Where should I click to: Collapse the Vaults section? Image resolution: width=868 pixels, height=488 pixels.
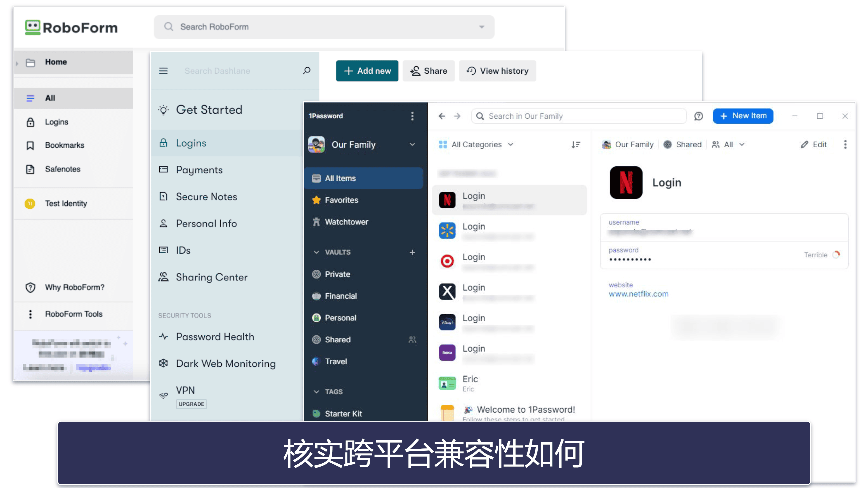point(316,252)
